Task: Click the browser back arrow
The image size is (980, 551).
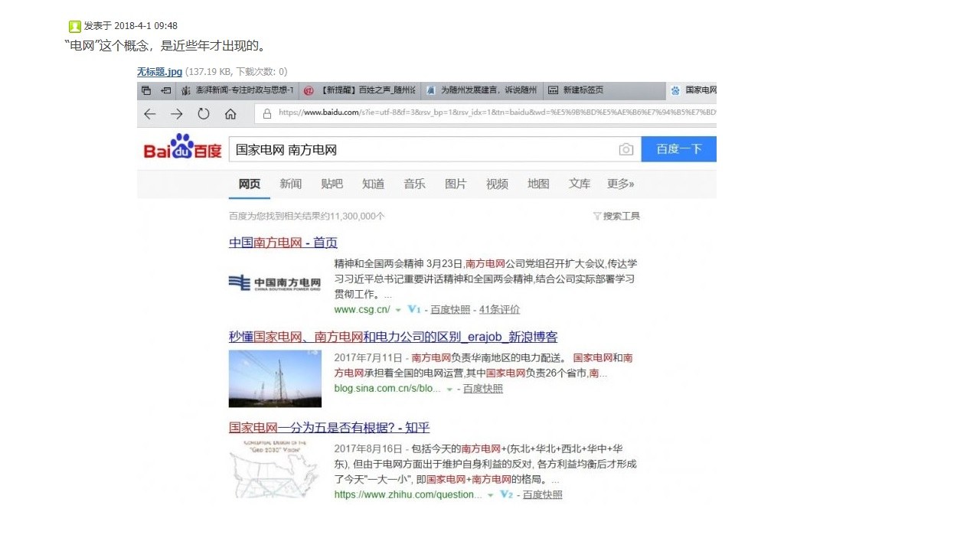Action: pos(149,113)
